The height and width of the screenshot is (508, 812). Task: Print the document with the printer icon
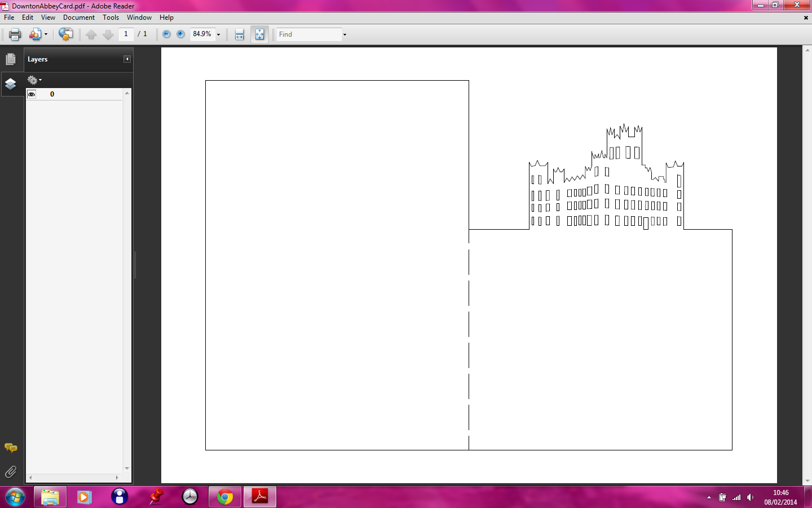click(x=15, y=34)
